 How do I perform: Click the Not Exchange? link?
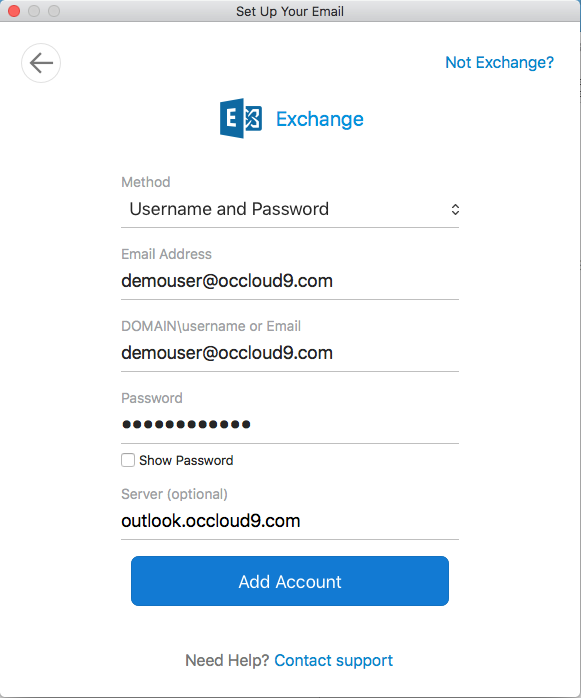coord(500,62)
